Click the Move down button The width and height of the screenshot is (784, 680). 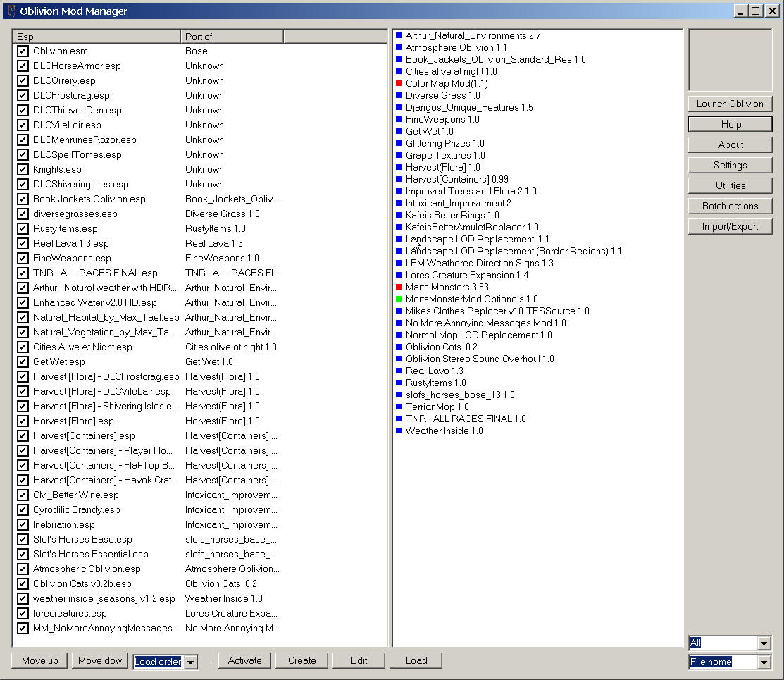[100, 660]
